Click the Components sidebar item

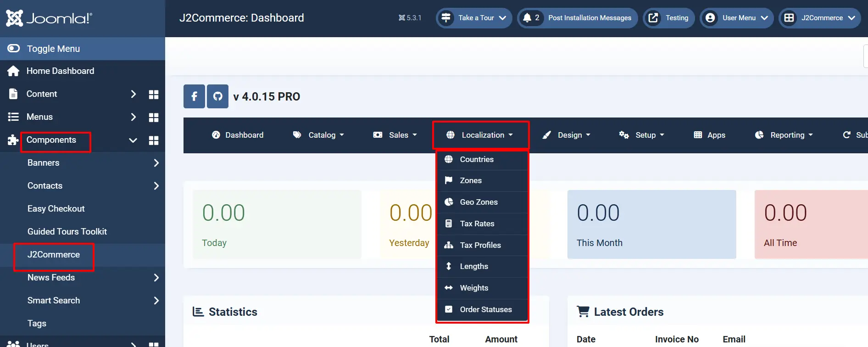coord(51,140)
